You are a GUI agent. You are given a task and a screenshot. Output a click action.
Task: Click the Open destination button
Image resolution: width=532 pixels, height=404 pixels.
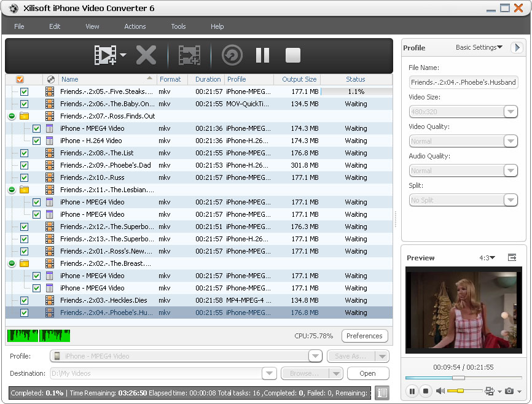click(367, 373)
